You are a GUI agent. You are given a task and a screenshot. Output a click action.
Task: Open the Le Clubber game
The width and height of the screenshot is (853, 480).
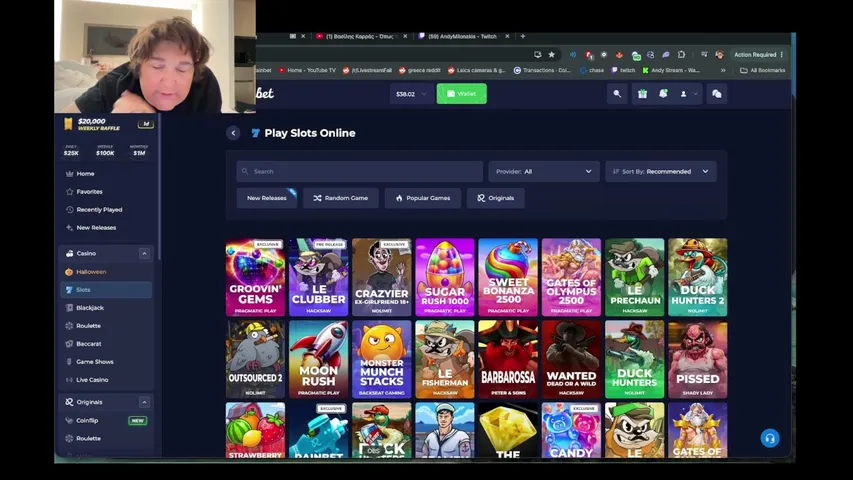pos(318,277)
